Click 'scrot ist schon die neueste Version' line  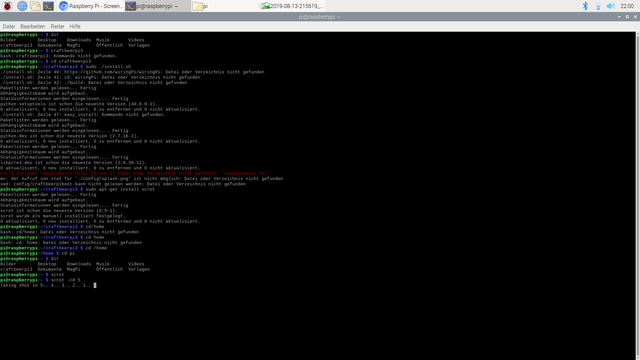pyautogui.click(x=59, y=211)
